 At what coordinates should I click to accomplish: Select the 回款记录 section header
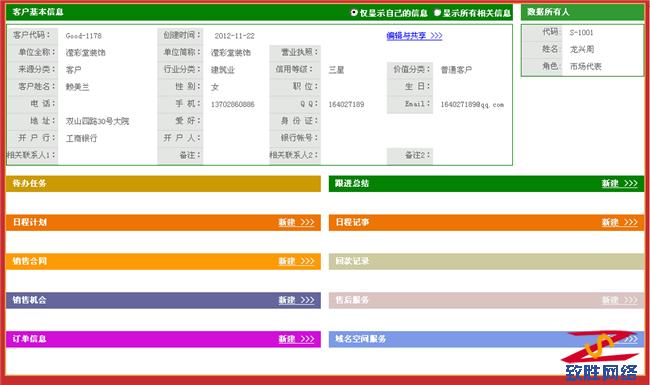pos(486,261)
